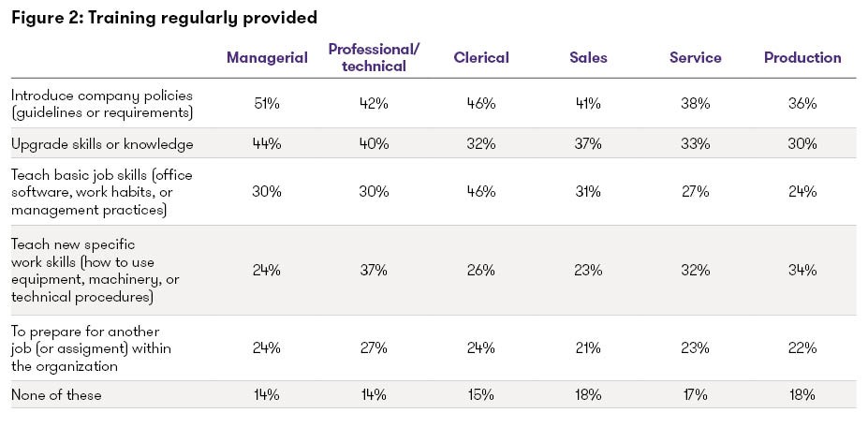Click the Service column header
The width and height of the screenshot is (868, 428).
[696, 58]
